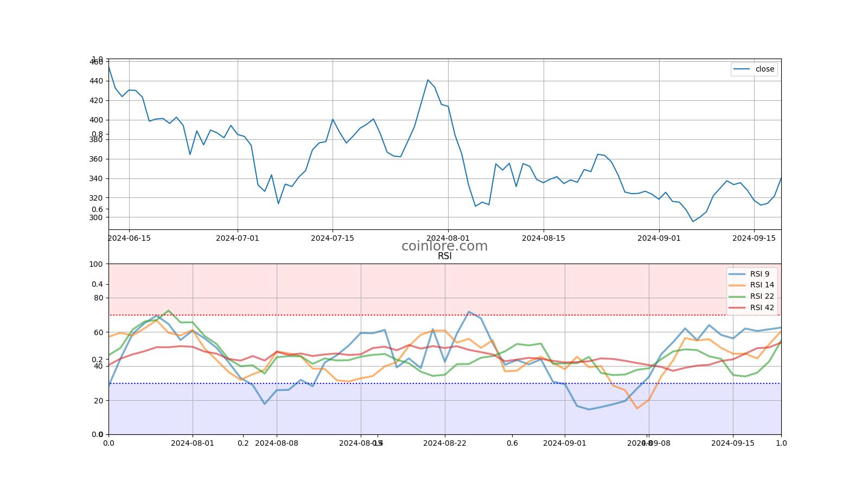Click the 440 price axis label
This screenshot has width=868, height=488.
tap(96, 81)
